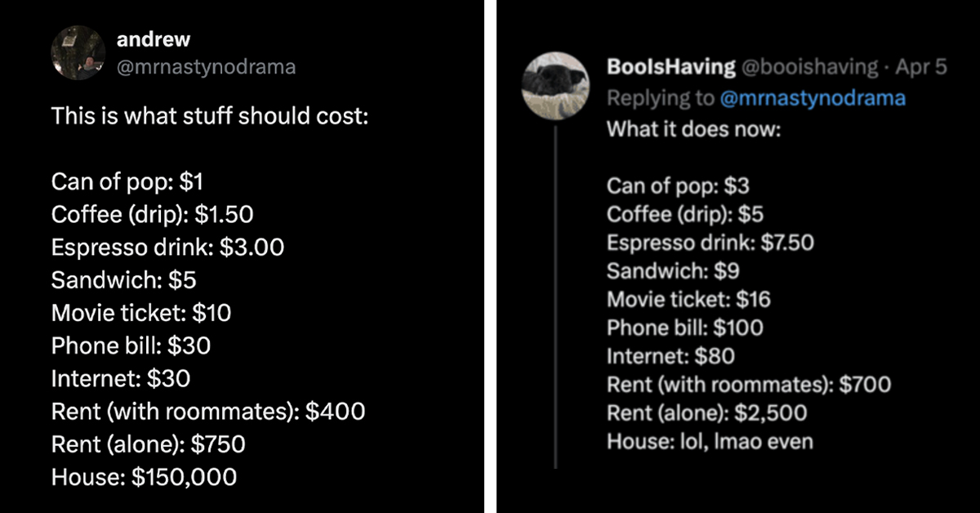Click the Apr 5 timestamp

point(920,67)
